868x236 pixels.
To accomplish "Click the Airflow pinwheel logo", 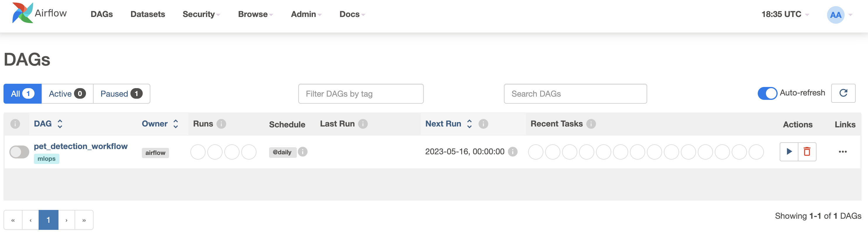I will tap(23, 13).
